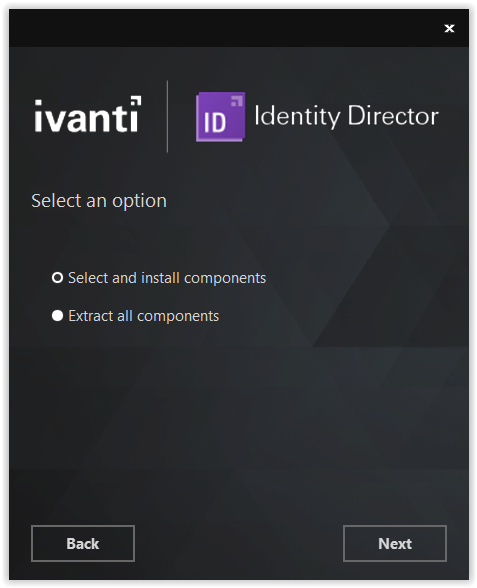This screenshot has width=477, height=588.
Task: Click the ivanti logo
Action: tap(88, 114)
